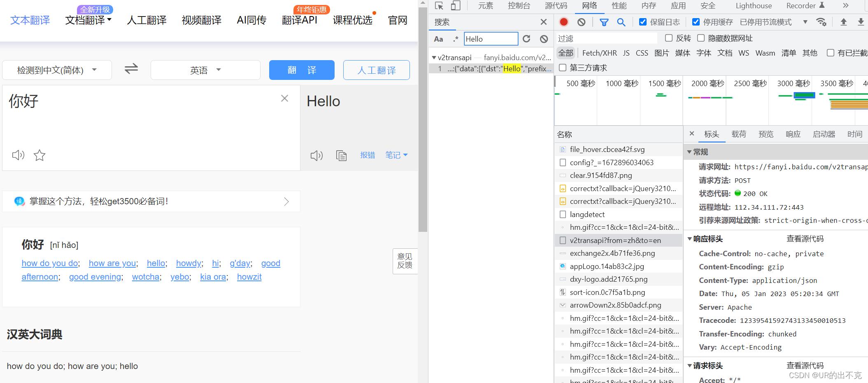This screenshot has width=868, height=383.
Task: Click the inspect element cursor icon
Action: point(439,6)
